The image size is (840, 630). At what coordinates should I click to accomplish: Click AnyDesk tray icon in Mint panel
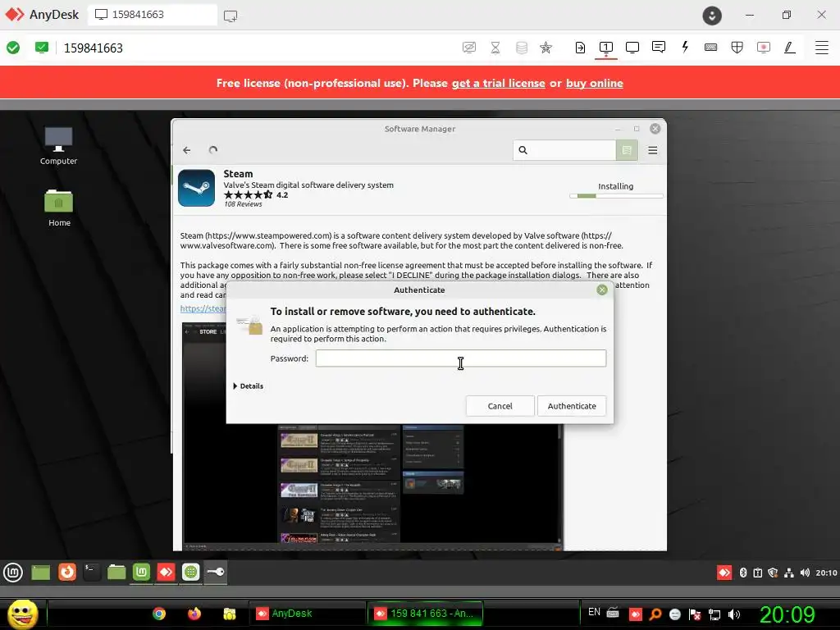(x=724, y=573)
